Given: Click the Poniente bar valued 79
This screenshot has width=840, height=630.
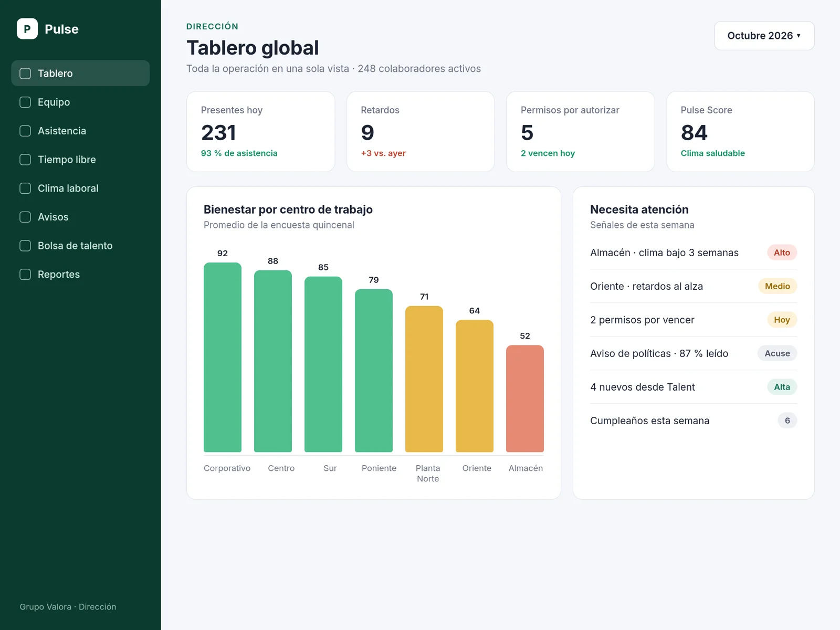Looking at the screenshot, I should click(x=374, y=371).
